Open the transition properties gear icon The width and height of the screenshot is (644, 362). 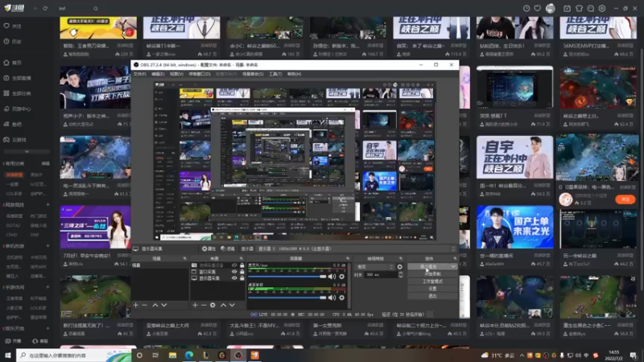coord(399,267)
